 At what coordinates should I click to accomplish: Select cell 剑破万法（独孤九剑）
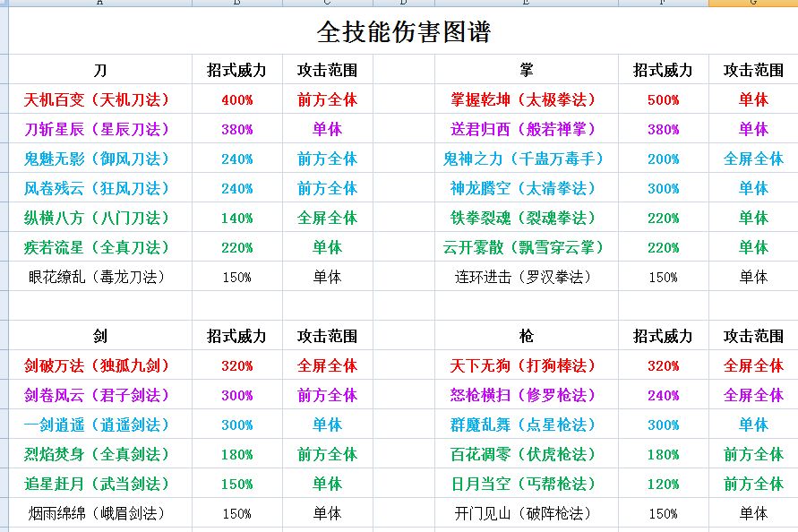(100, 365)
